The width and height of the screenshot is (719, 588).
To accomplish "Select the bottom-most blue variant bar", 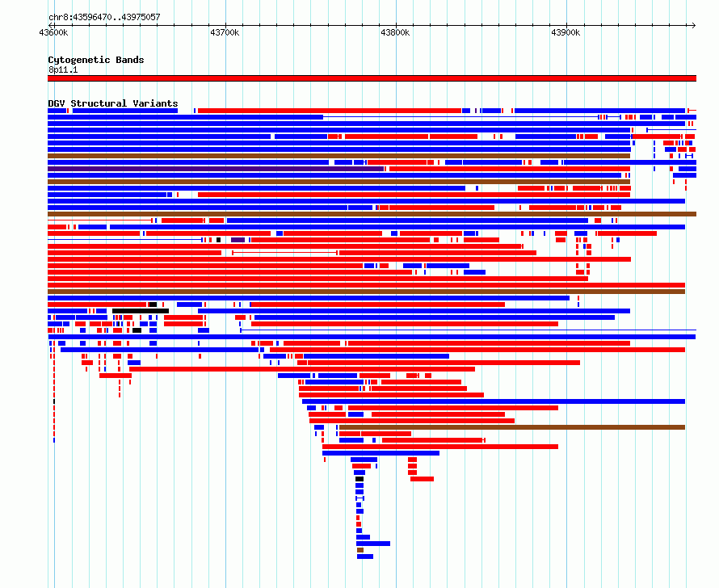I will click(365, 556).
